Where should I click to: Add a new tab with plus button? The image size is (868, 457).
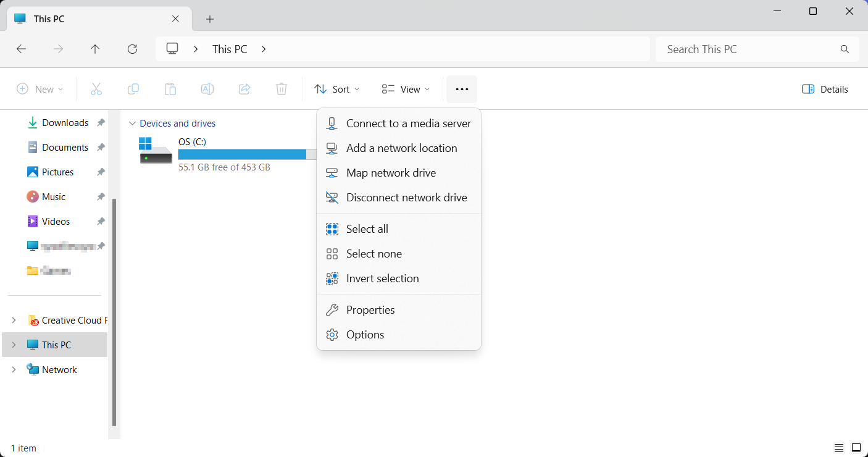point(210,19)
